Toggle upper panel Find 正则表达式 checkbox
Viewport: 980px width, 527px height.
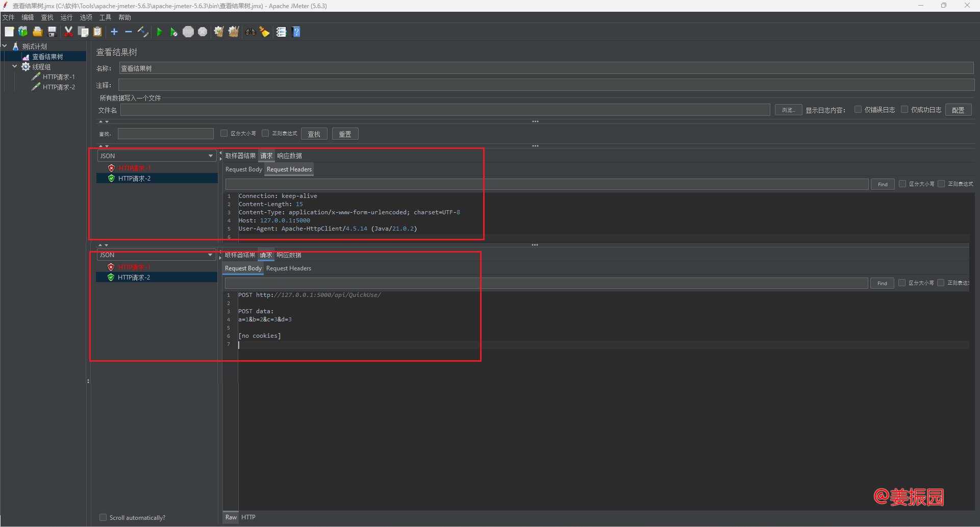click(941, 184)
